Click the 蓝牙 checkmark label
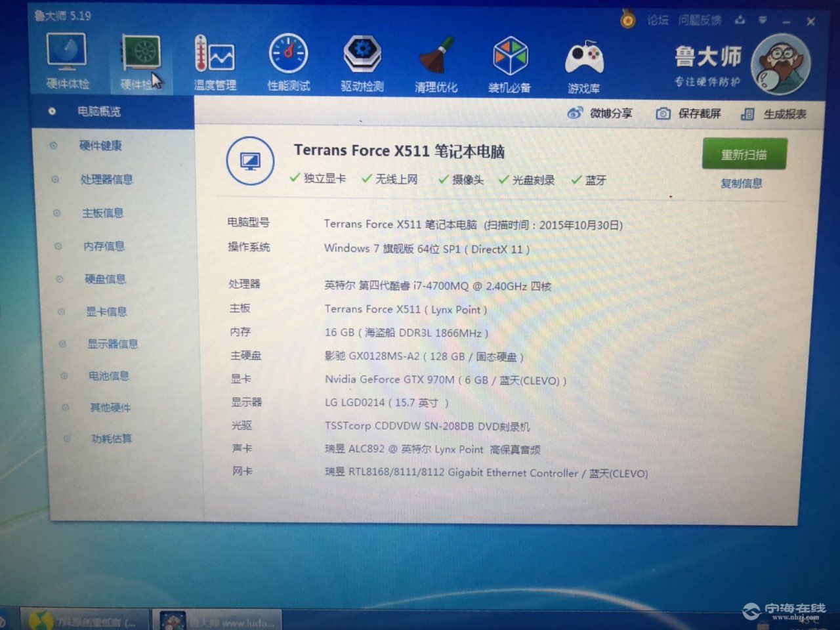 coord(589,180)
